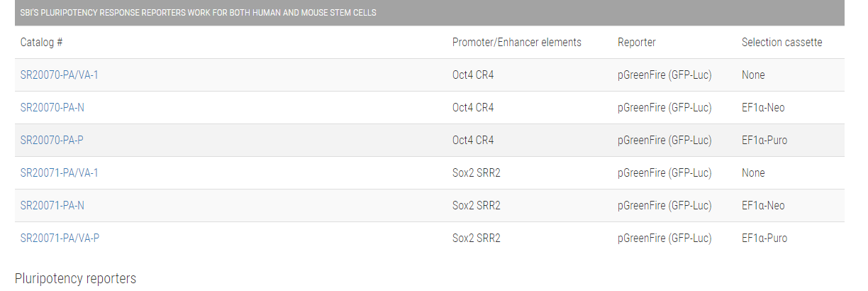The image size is (868, 291).
Task: Click pGreenFire cell in SR20071-PA-N row
Action: (x=664, y=205)
